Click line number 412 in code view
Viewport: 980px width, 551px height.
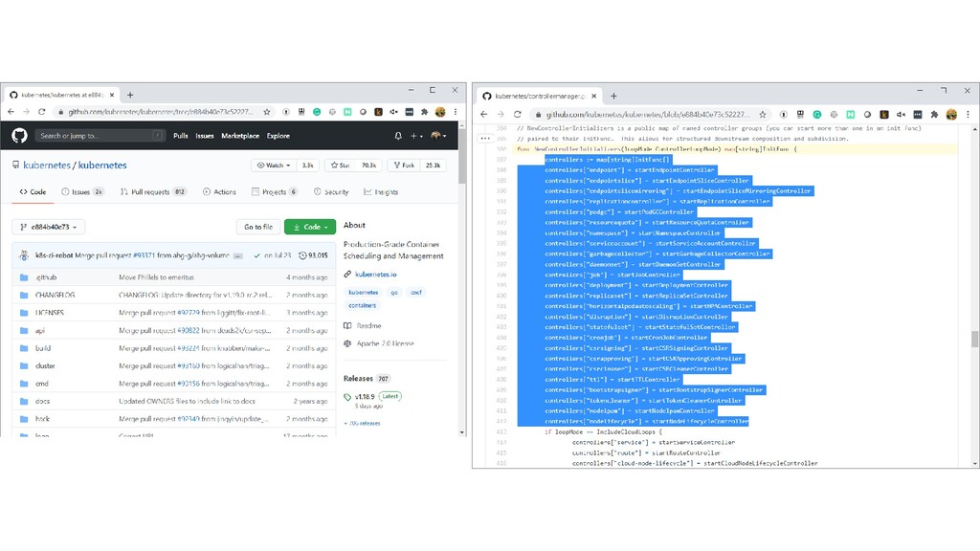click(x=501, y=422)
